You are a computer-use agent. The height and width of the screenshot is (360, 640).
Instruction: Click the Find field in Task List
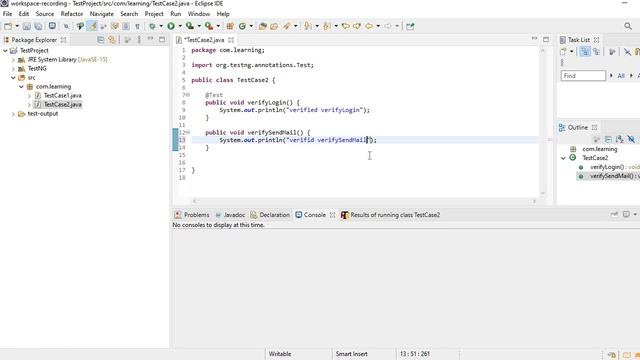(583, 76)
